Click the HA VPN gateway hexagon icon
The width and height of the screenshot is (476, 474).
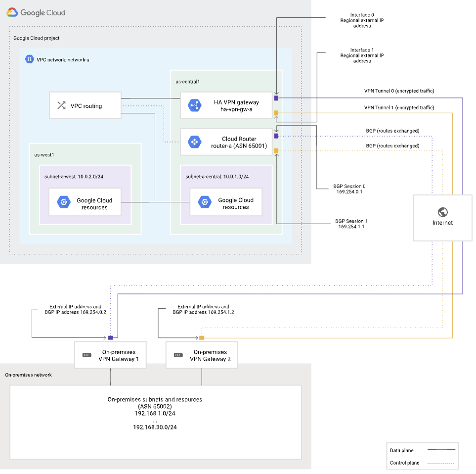[195, 105]
